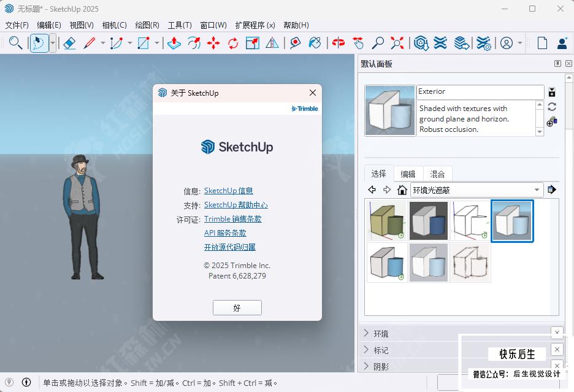Open the 扩展程序 (x) menu
This screenshot has width=574, height=392.
tap(255, 25)
